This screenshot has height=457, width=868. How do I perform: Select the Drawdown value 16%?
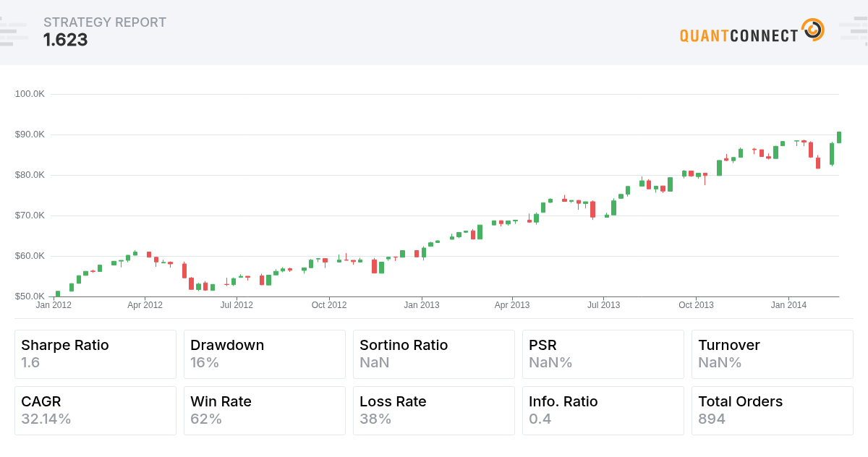[205, 362]
